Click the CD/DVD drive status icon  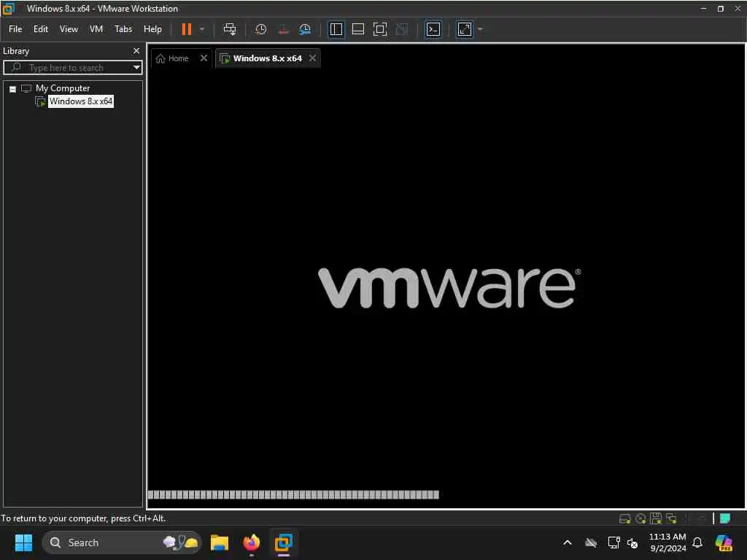640,518
